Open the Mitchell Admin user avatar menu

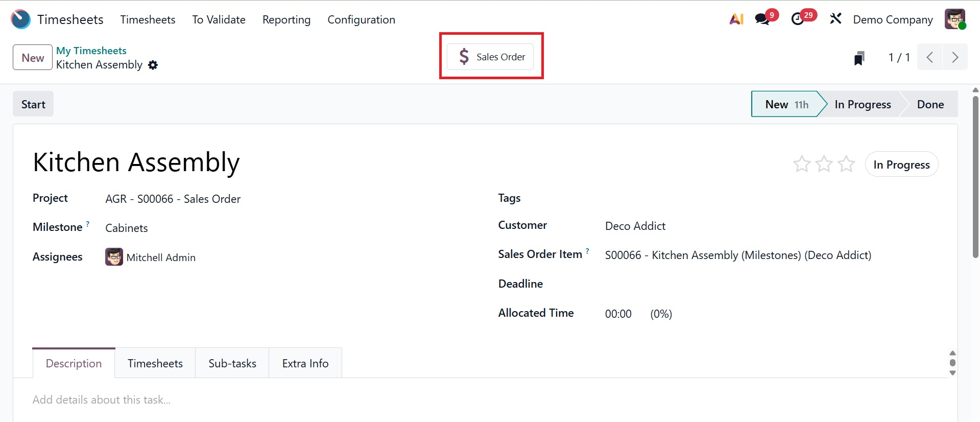coord(954,19)
